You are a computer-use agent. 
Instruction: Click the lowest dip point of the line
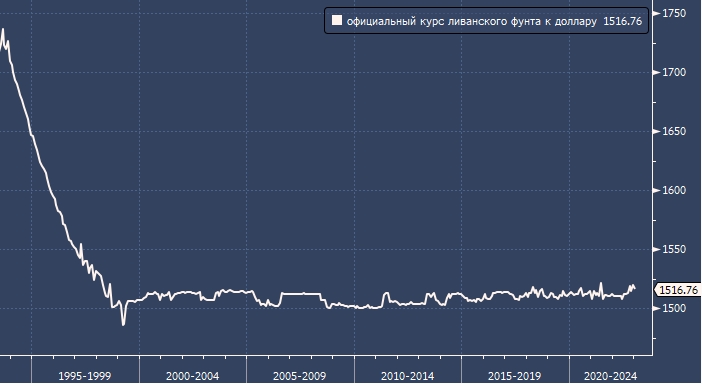(x=123, y=324)
